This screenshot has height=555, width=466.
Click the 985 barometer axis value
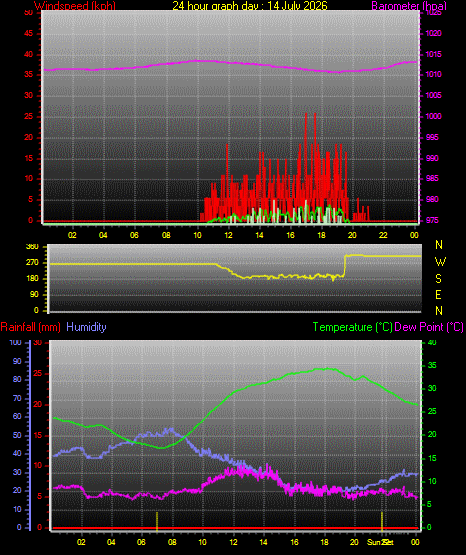tap(432, 178)
